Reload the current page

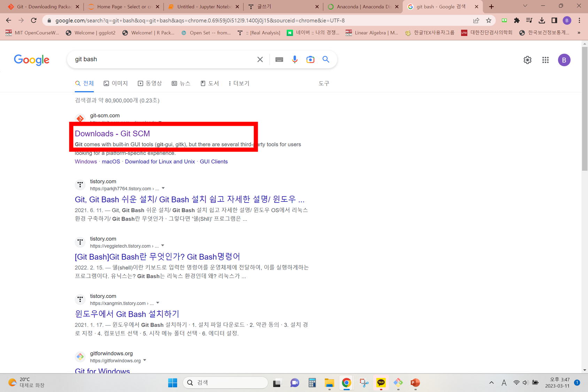34,21
